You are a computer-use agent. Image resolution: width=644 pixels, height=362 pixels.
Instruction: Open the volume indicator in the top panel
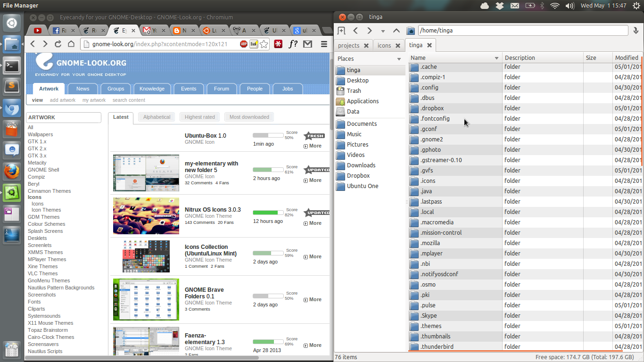point(570,6)
